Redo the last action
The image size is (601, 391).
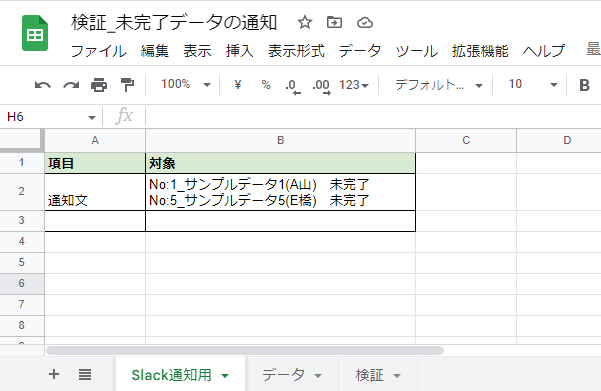click(71, 85)
